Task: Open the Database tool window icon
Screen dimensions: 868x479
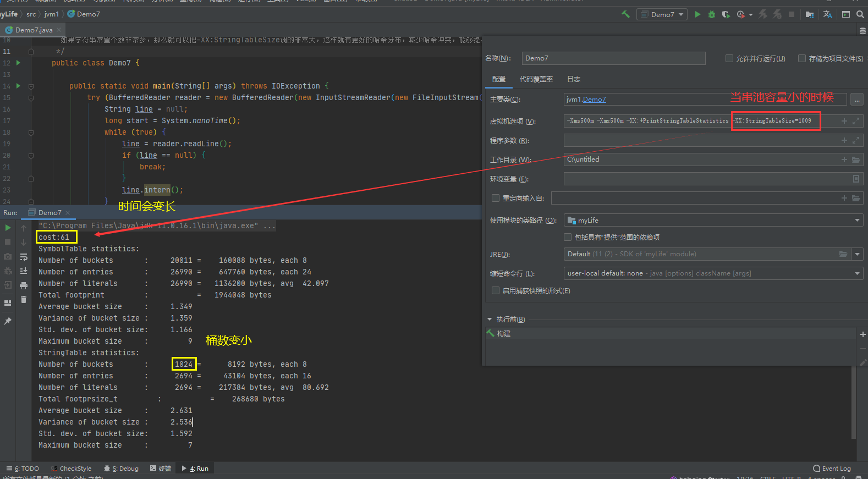Action: pyautogui.click(x=862, y=31)
